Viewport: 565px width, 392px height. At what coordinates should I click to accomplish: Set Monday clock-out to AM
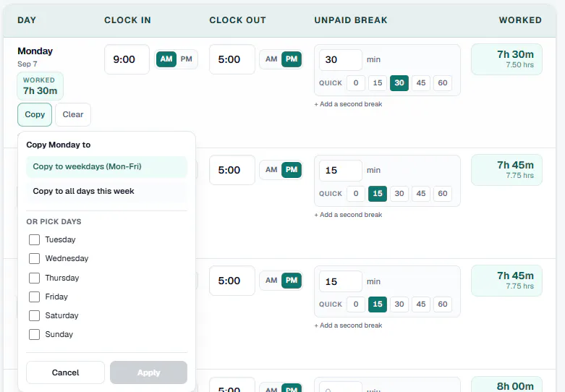click(271, 59)
